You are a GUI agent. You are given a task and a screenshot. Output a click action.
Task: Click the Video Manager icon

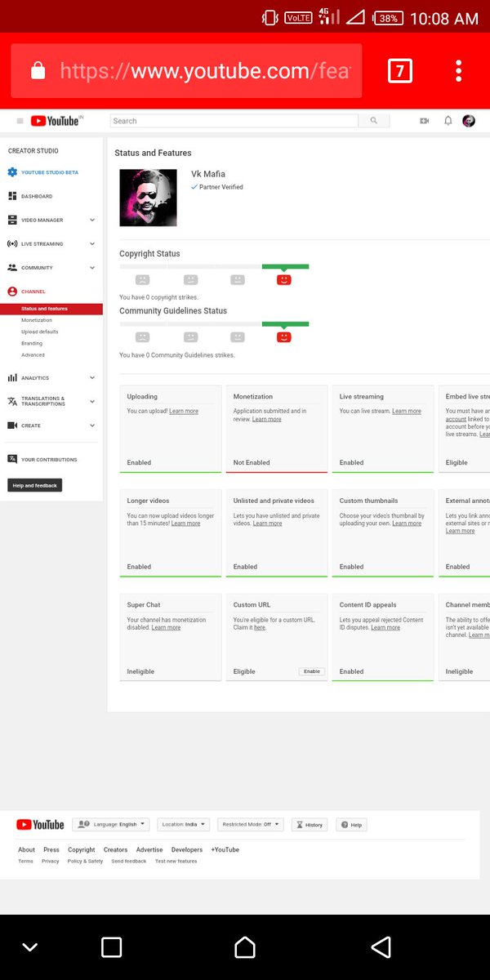[x=12, y=220]
